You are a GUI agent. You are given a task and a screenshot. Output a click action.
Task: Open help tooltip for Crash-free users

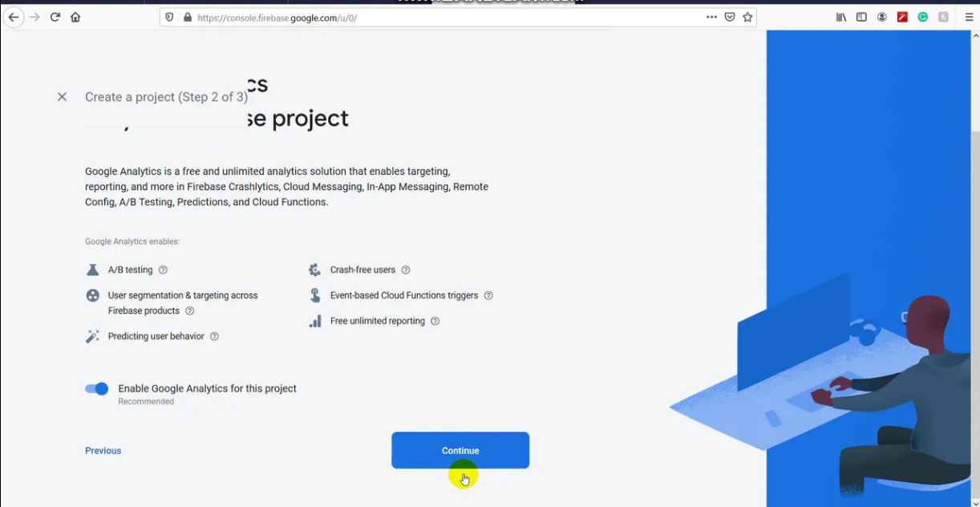click(x=406, y=270)
